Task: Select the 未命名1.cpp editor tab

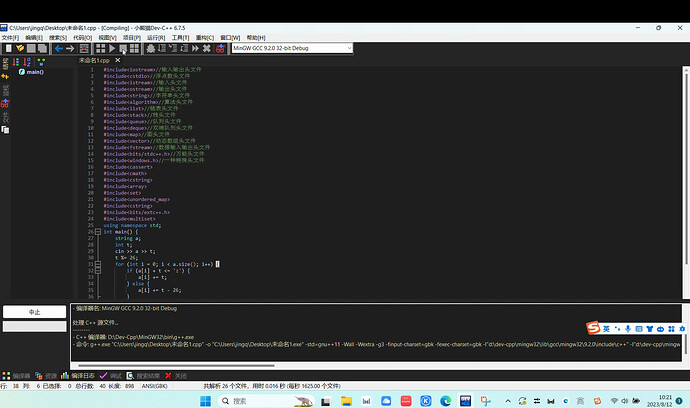Action: pyautogui.click(x=94, y=60)
